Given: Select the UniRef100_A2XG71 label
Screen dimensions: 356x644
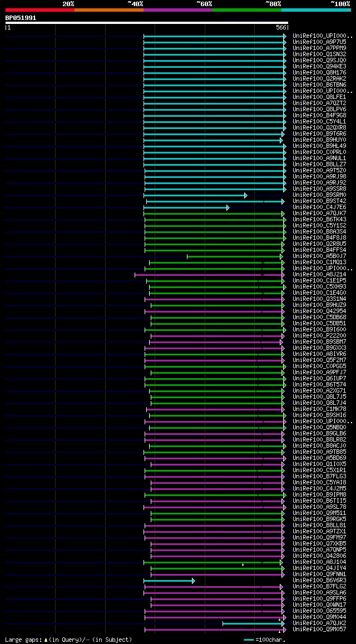Looking at the screenshot, I should click(x=319, y=390).
